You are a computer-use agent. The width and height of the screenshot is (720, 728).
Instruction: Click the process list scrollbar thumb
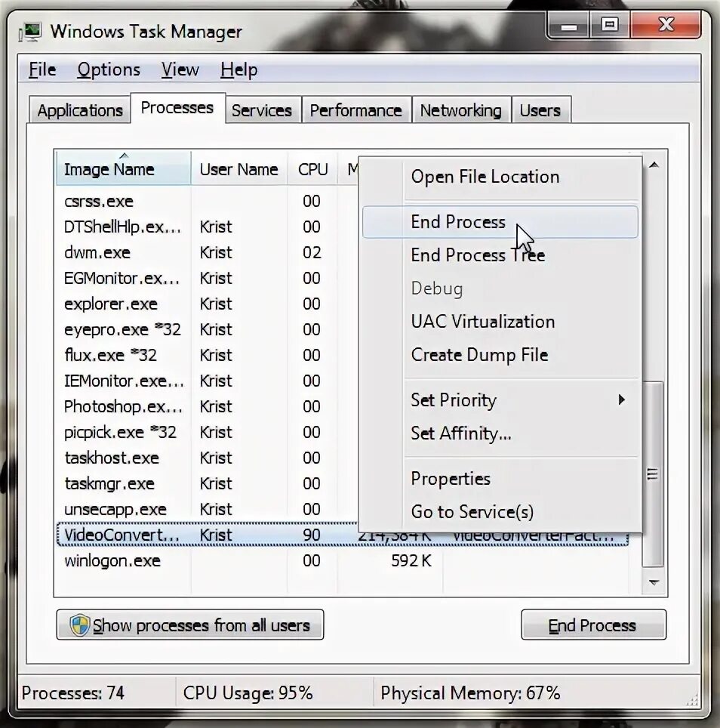point(653,474)
